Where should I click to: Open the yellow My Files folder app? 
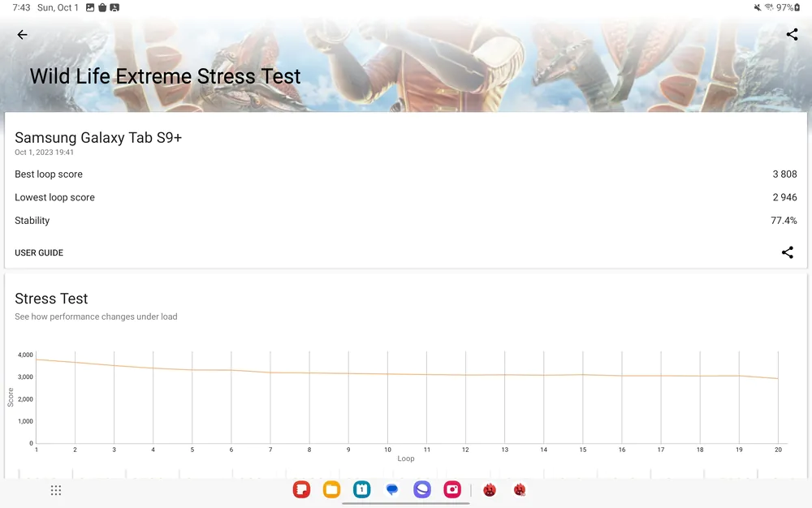(x=331, y=489)
